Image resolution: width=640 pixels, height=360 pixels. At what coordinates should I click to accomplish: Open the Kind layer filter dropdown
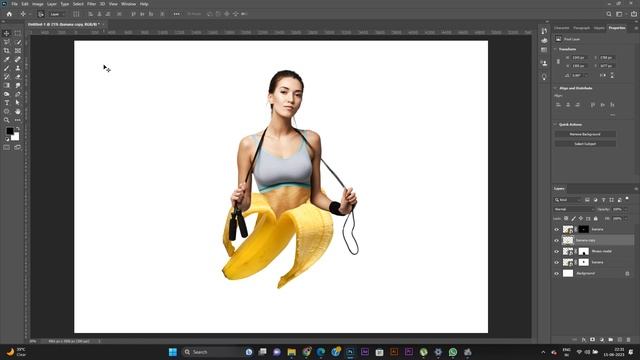[567, 200]
